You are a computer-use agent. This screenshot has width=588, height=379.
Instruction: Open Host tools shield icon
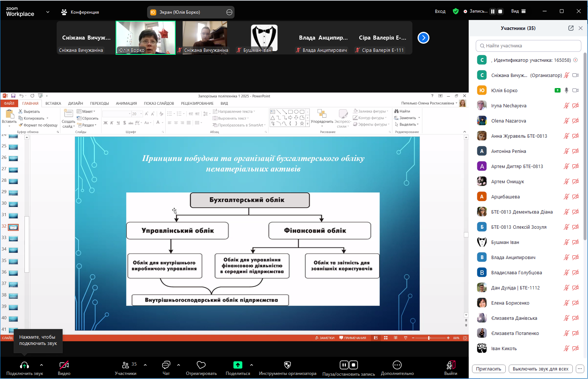288,365
